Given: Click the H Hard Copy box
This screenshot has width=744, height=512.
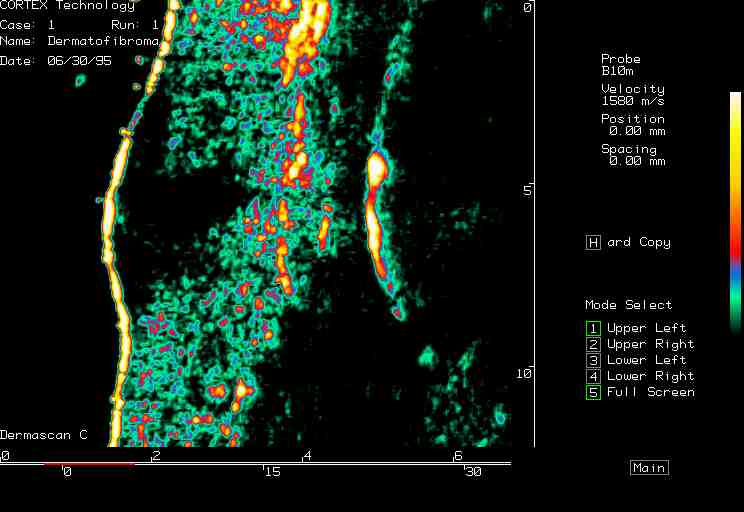Looking at the screenshot, I should tap(593, 242).
